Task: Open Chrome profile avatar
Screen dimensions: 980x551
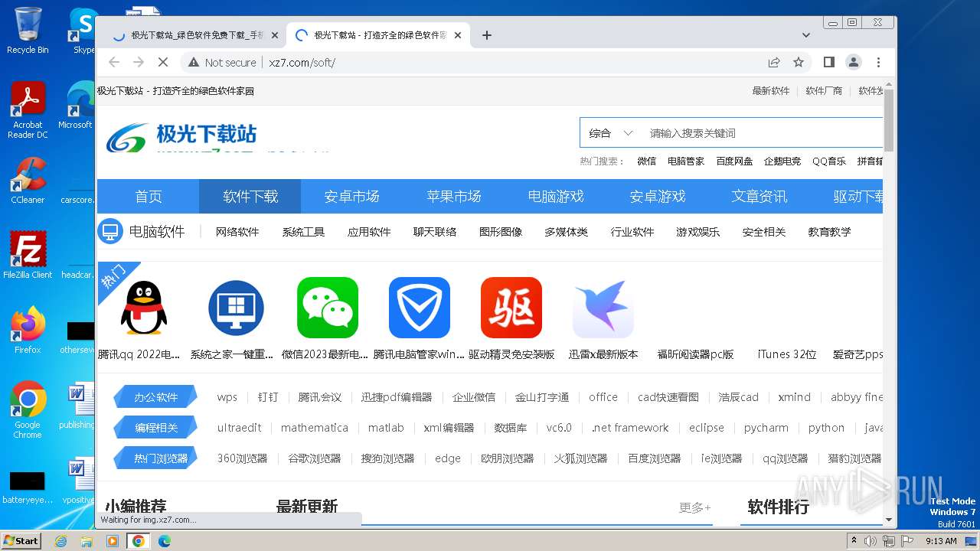Action: point(853,62)
